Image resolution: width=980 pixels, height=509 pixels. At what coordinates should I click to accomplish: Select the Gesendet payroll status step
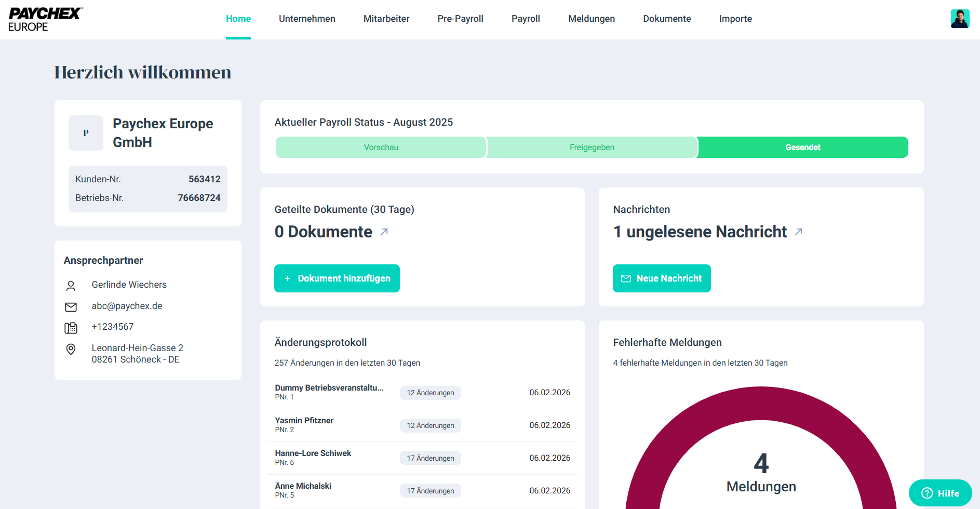point(802,148)
